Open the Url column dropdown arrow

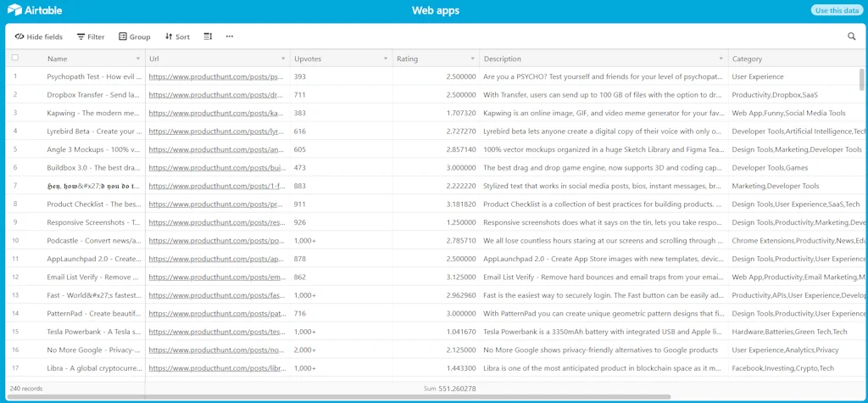click(x=283, y=59)
